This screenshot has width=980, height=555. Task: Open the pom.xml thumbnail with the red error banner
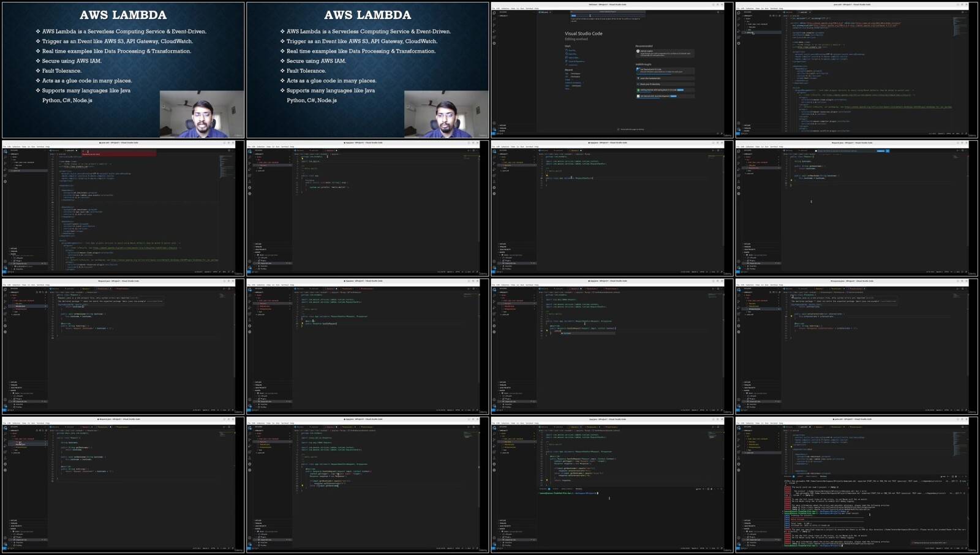[x=123, y=208]
